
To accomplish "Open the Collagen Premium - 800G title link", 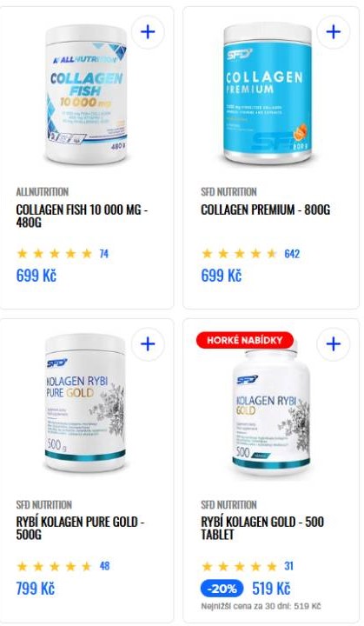I will 266,210.
